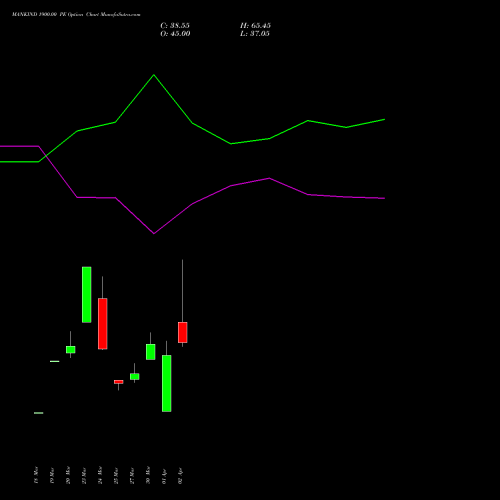This screenshot has height=500, width=500.
Task: Click the '18 Mar' date label
Action: click(x=36, y=475)
